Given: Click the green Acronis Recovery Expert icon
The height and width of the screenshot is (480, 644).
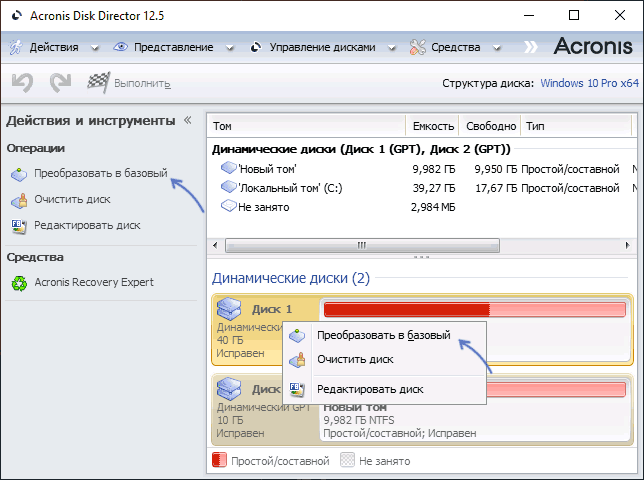Looking at the screenshot, I should (19, 283).
